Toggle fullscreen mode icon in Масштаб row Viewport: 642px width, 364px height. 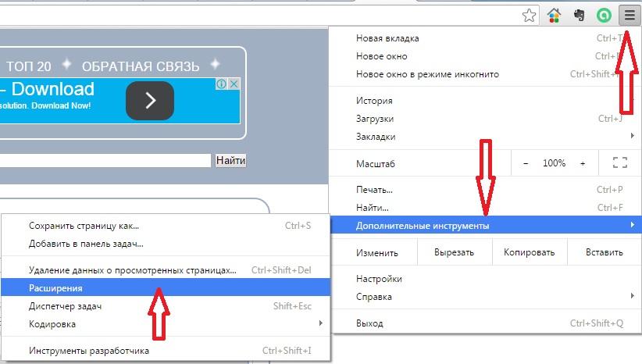point(620,163)
